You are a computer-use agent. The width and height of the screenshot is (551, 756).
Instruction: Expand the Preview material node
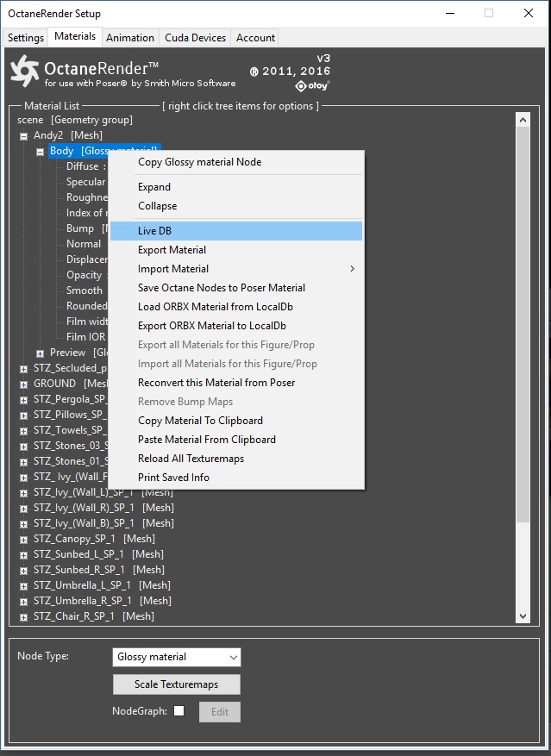[x=40, y=353]
